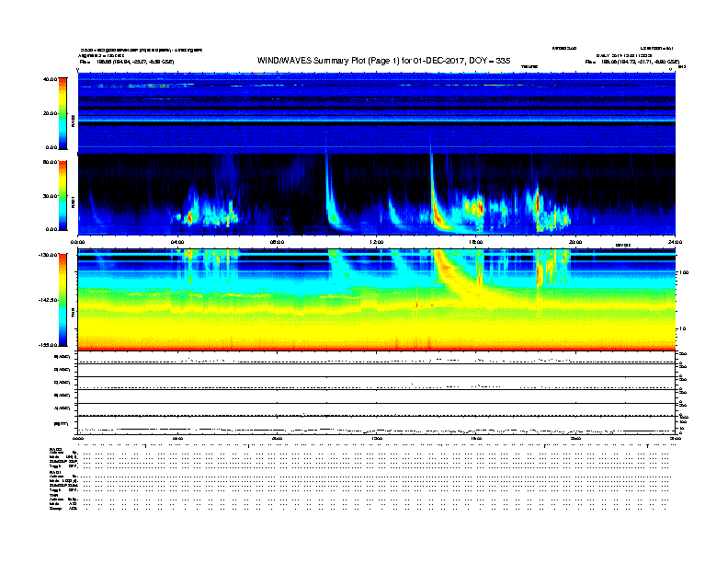This screenshot has height=563, width=728.
Task: Click the DOY = 335 text in title
Action: click(x=489, y=61)
